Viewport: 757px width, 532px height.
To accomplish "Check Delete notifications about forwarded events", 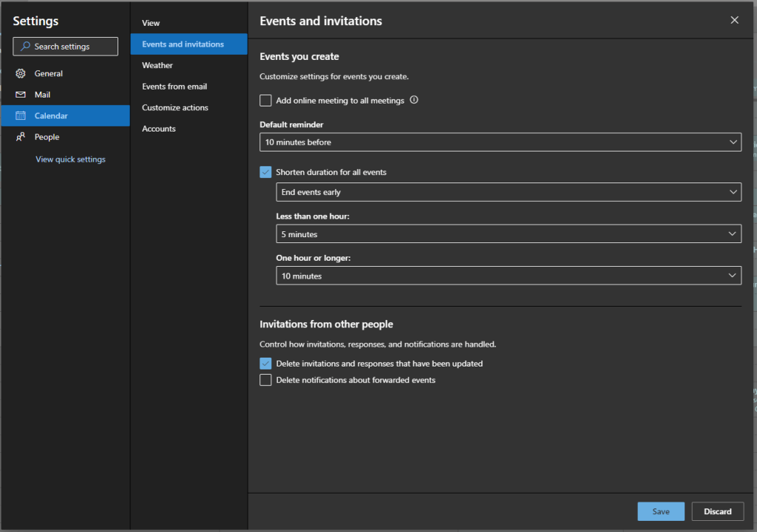I will [265, 381].
